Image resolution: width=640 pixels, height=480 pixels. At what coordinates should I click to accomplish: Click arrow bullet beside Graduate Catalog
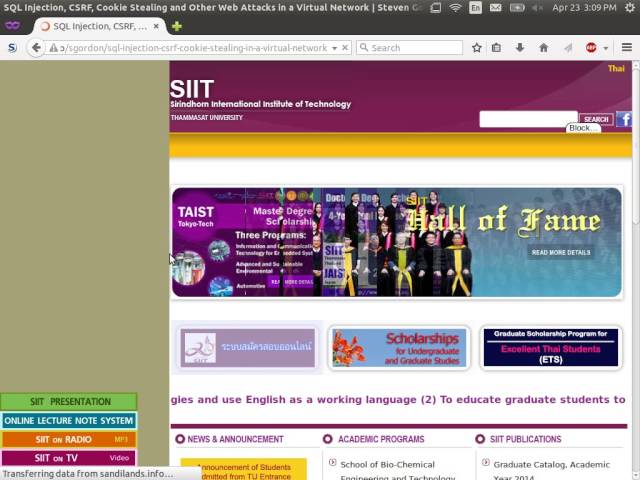coord(485,462)
